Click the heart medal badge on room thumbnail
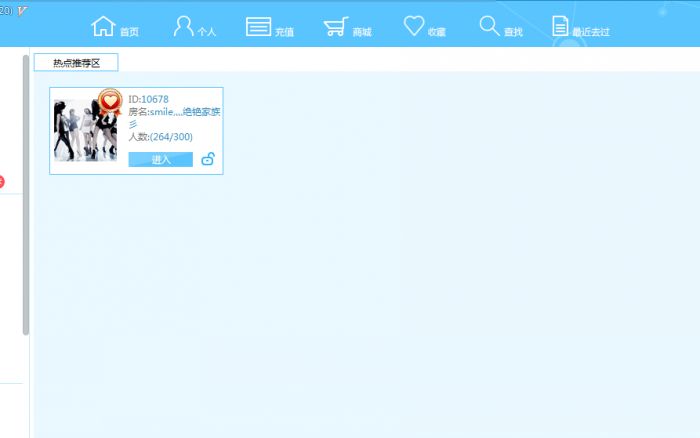This screenshot has width=700, height=438. (x=110, y=101)
